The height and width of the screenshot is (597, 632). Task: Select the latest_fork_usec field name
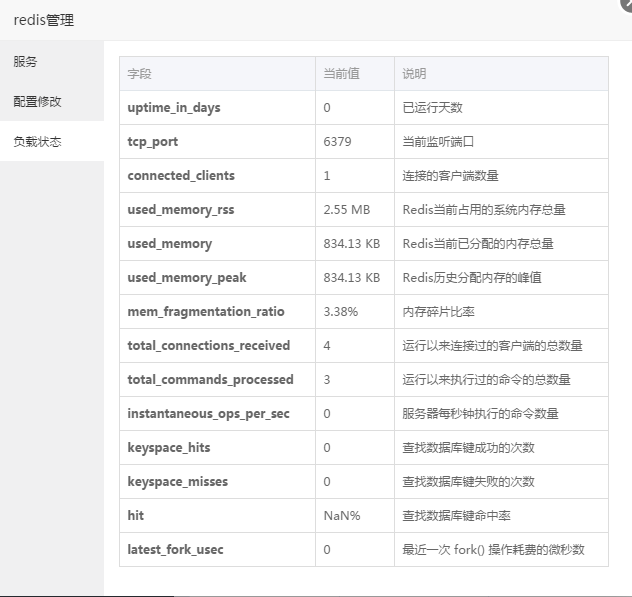pyautogui.click(x=175, y=549)
